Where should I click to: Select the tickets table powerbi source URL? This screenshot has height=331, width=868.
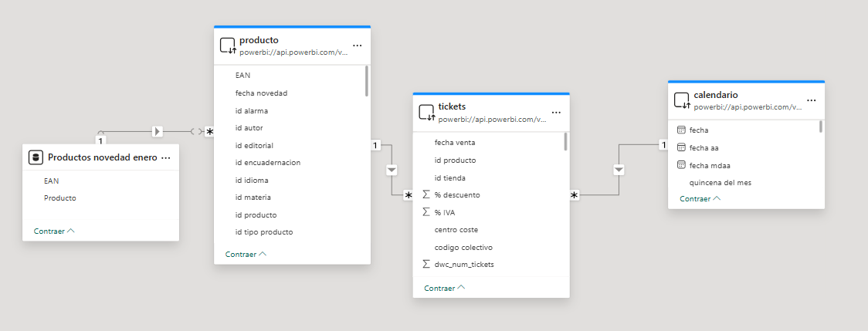coord(492,119)
